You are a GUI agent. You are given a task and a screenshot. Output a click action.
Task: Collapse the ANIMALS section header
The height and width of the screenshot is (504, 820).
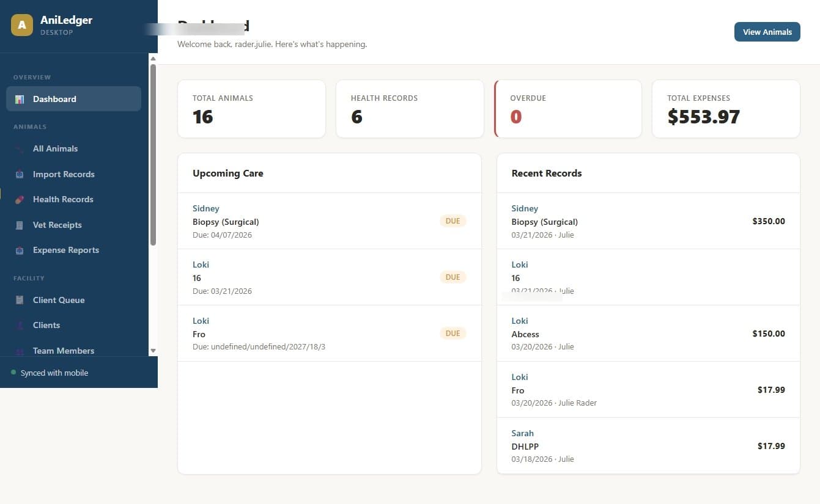(29, 126)
